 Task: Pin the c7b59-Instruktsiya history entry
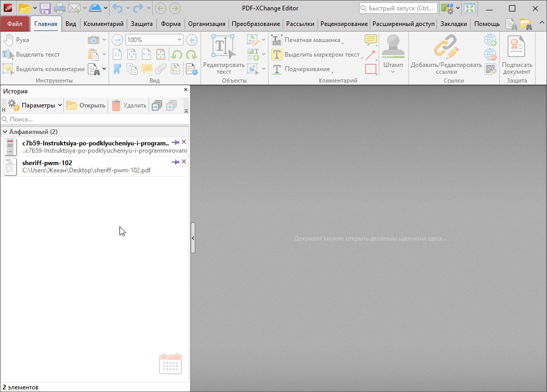pos(175,142)
